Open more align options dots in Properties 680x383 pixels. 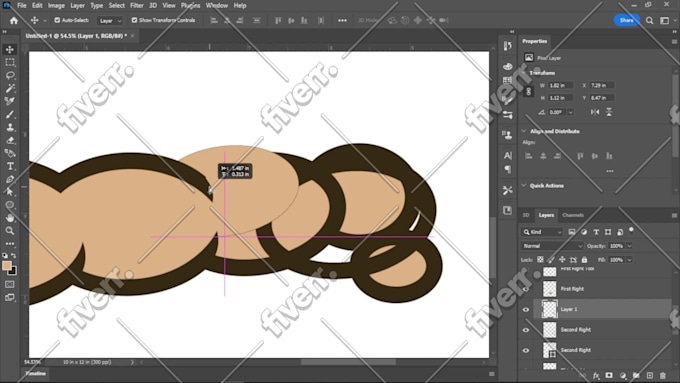click(x=610, y=171)
